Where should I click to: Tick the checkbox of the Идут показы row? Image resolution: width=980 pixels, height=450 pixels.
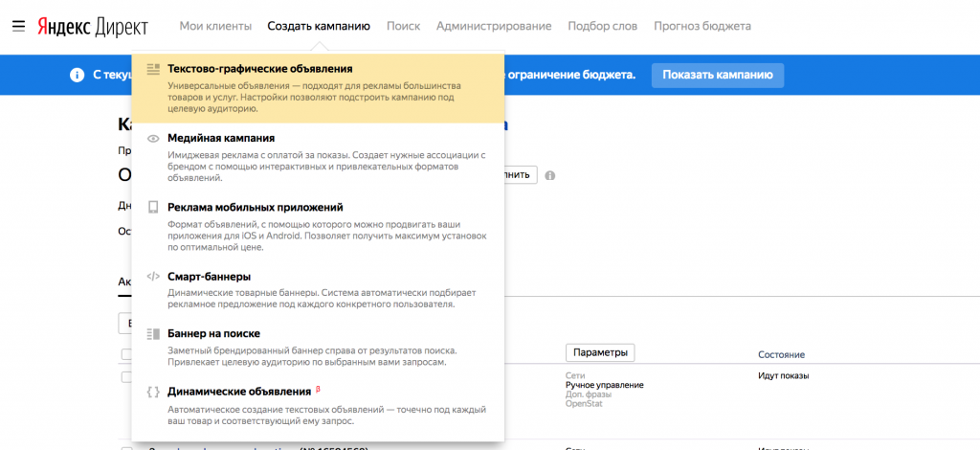[x=126, y=377]
